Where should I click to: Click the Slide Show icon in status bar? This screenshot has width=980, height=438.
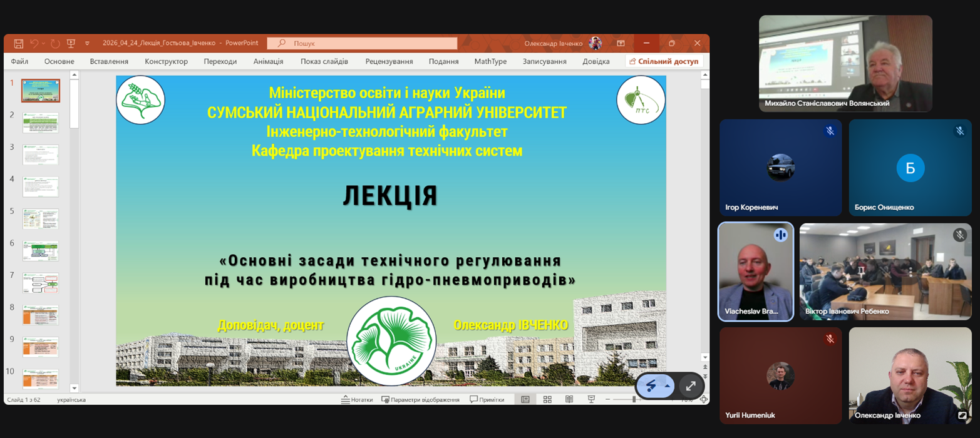pyautogui.click(x=591, y=399)
